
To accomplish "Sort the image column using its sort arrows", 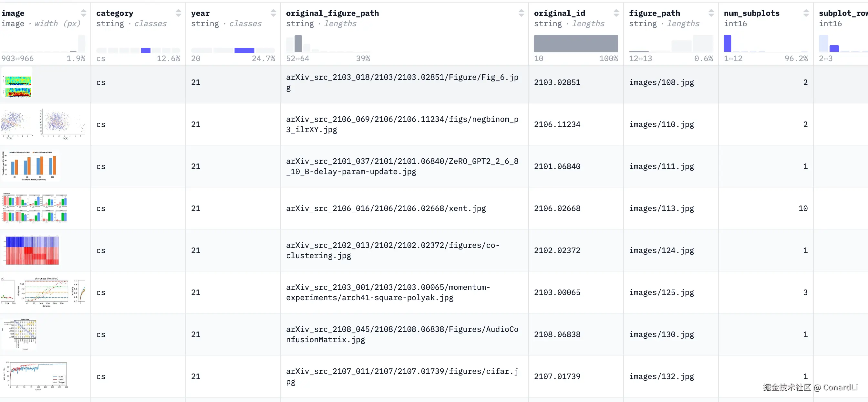I will (83, 13).
